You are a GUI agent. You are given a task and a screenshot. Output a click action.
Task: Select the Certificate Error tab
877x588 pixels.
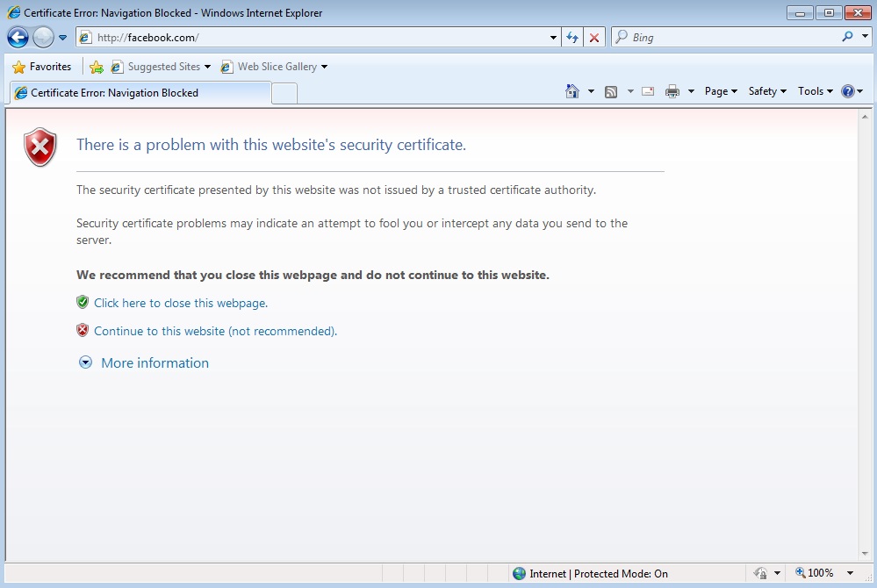tap(140, 93)
